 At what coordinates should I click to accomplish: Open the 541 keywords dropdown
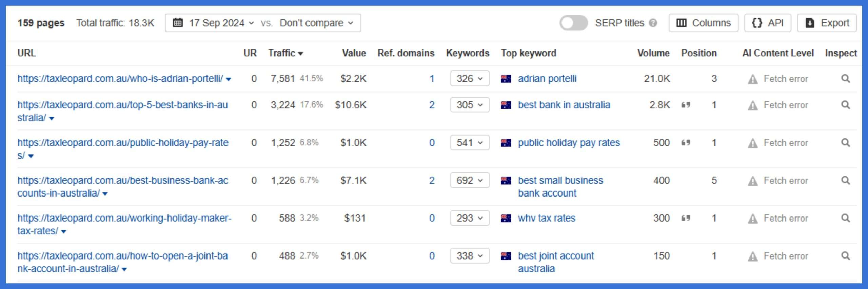[470, 143]
